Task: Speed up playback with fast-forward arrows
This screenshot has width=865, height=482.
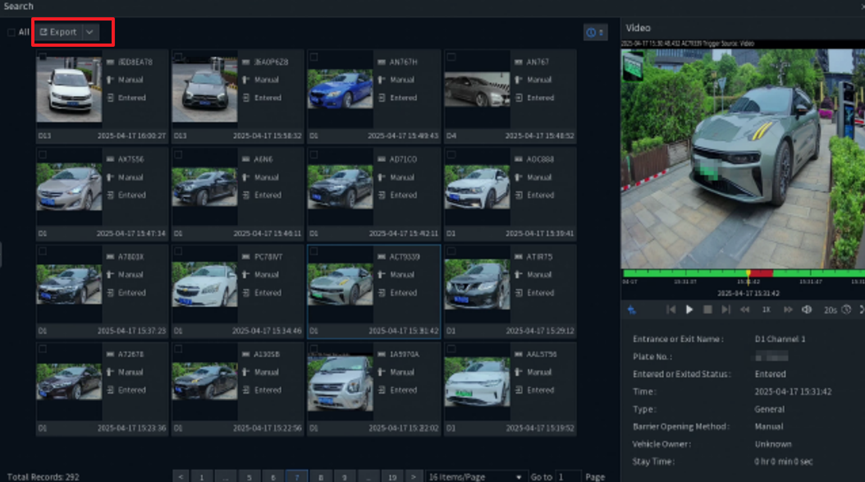Action: click(788, 310)
